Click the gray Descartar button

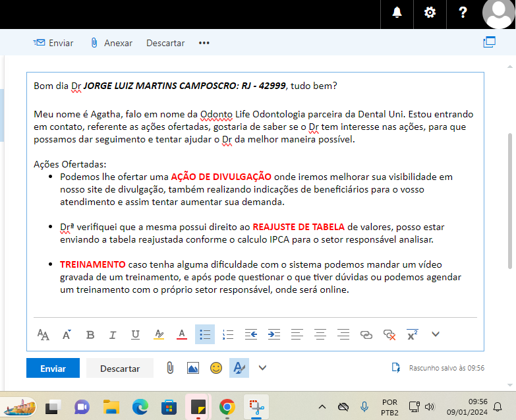120,369
